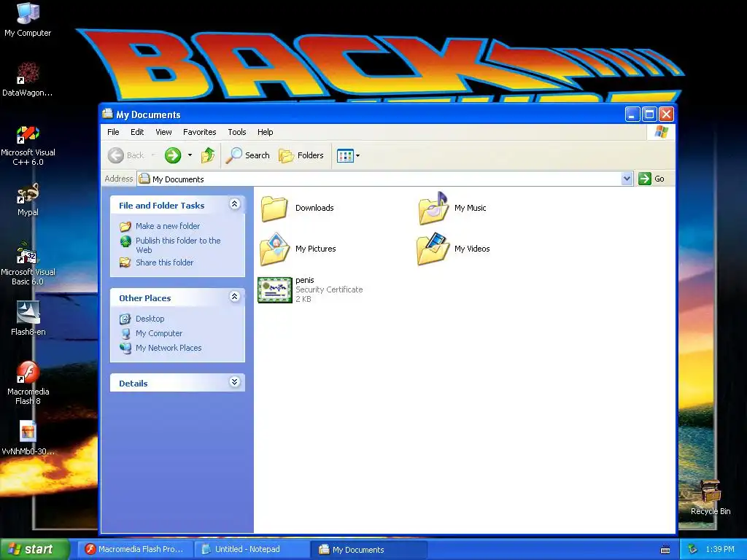Click the disabled Back button

coord(125,155)
